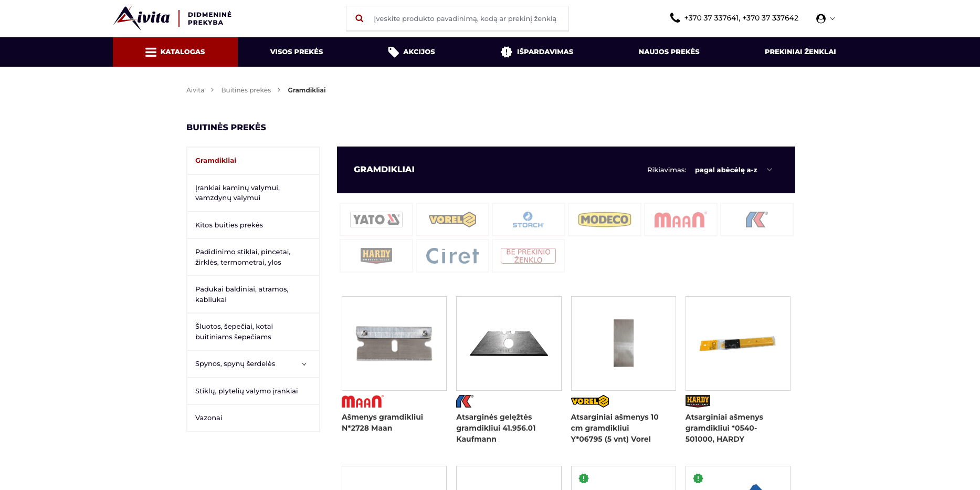Open Ašmenys gramdikliui N*2728 Maan image
The height and width of the screenshot is (490, 980).
394,343
